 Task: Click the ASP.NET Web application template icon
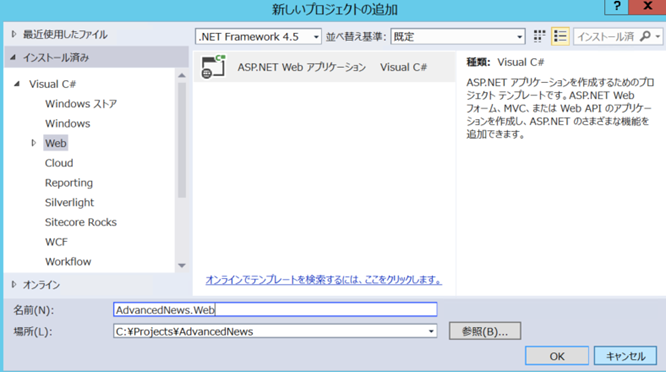[x=213, y=67]
